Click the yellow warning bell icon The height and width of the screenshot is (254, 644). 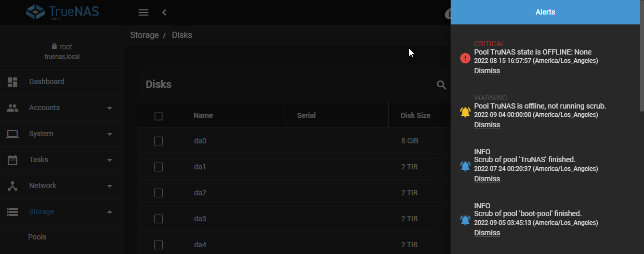[465, 112]
